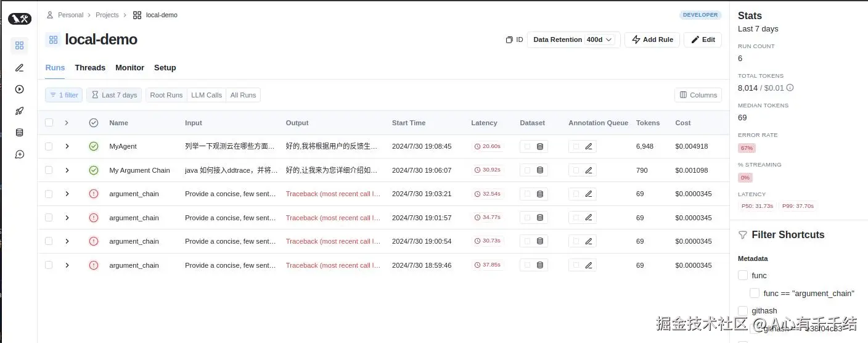The width and height of the screenshot is (868, 343).
Task: Select the MyAgent run checkbox
Action: [x=49, y=146]
